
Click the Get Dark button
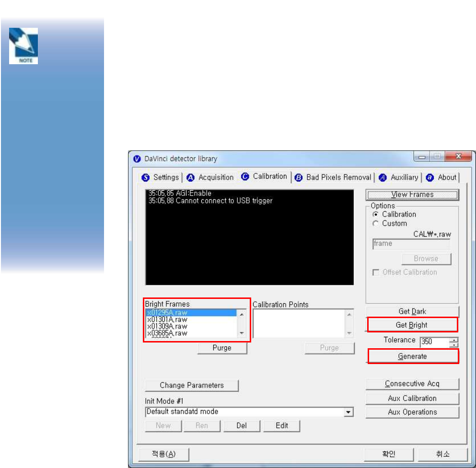pyautogui.click(x=412, y=311)
